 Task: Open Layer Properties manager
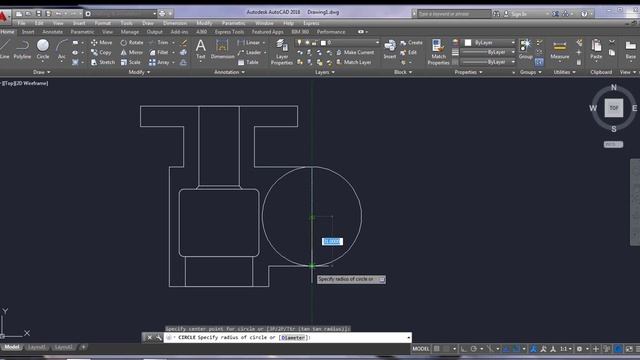pyautogui.click(x=281, y=52)
